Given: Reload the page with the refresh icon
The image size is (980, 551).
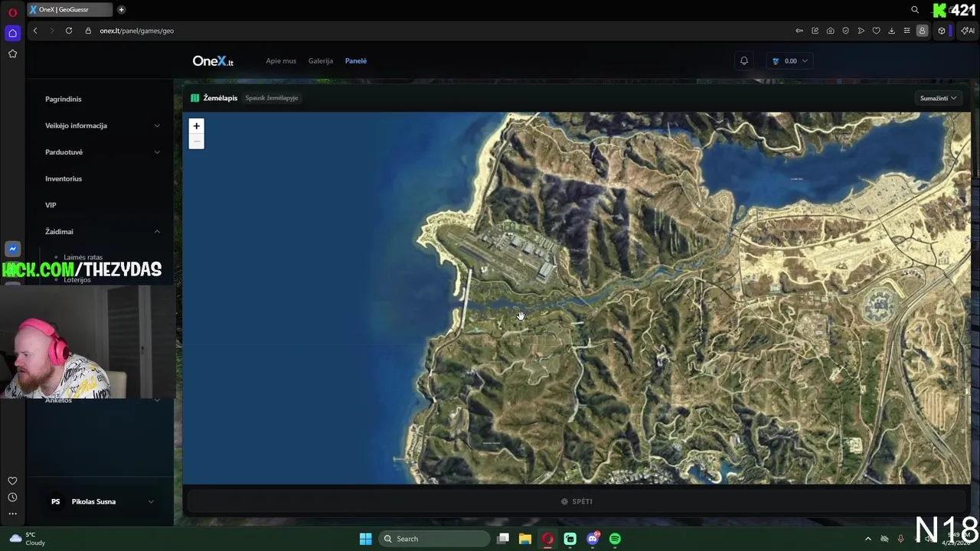Looking at the screenshot, I should (x=69, y=31).
